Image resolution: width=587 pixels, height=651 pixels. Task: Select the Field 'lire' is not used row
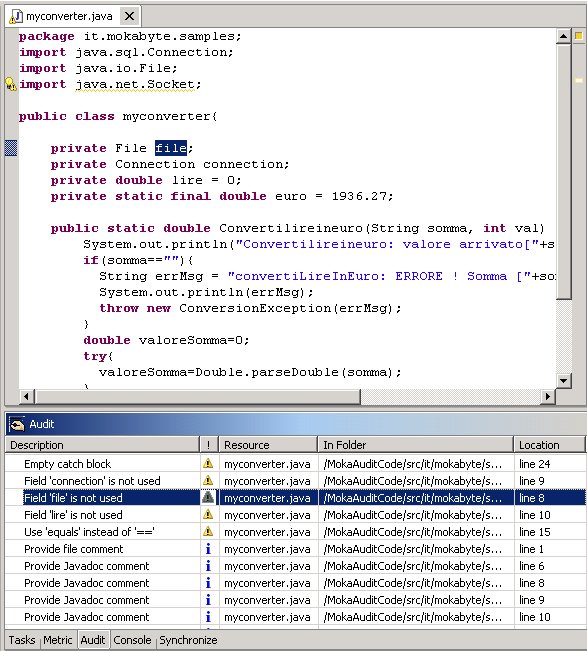coord(295,515)
